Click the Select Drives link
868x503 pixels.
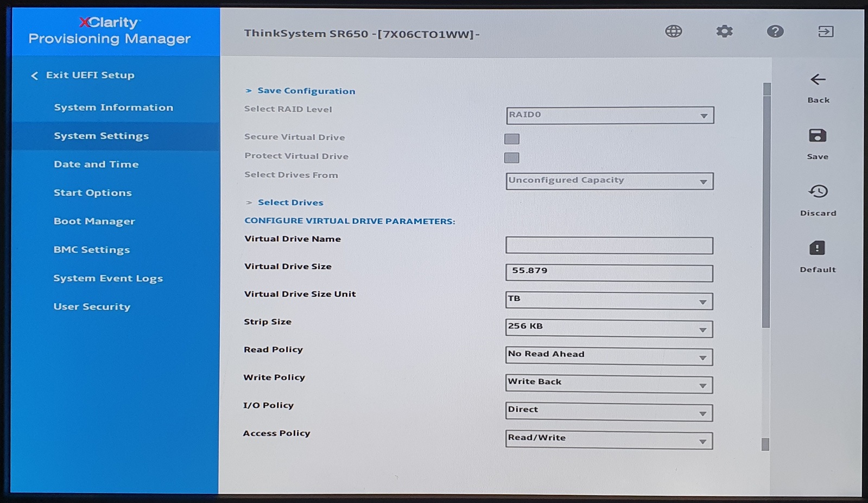[290, 202]
